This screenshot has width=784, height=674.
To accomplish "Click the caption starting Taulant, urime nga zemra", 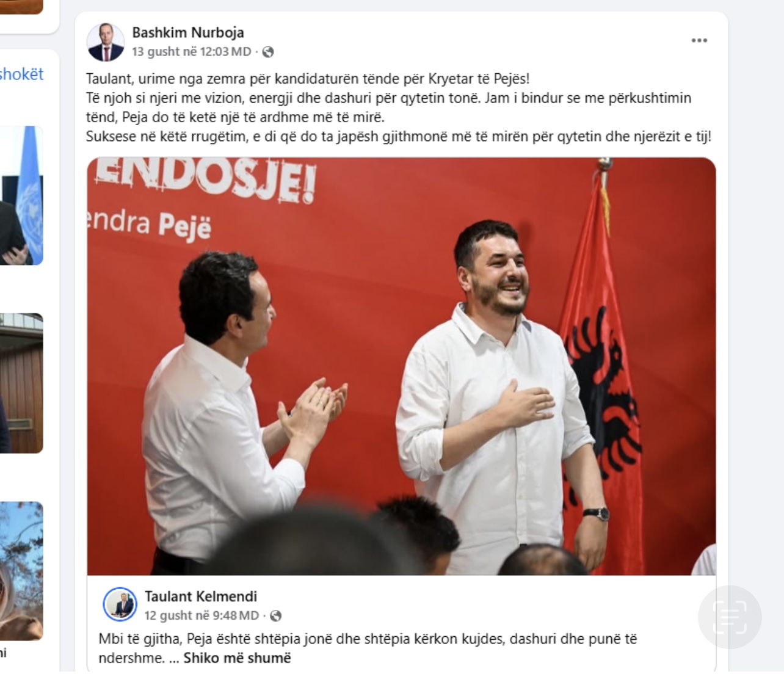I will pos(399,107).
